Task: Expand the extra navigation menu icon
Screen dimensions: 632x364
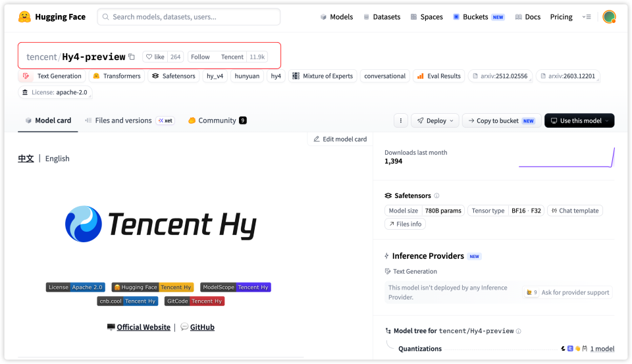Action: 587,17
